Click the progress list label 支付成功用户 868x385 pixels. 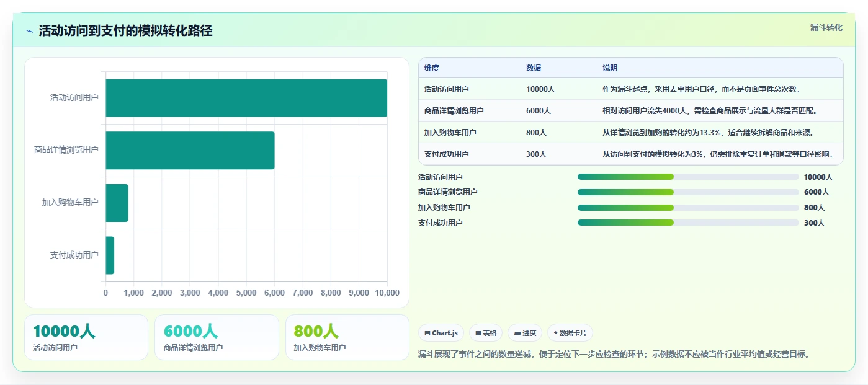click(x=441, y=223)
